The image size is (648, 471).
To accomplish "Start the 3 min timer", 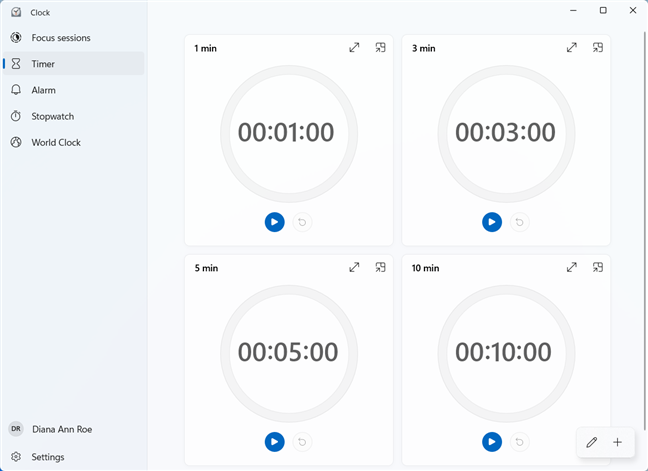I will click(x=492, y=222).
